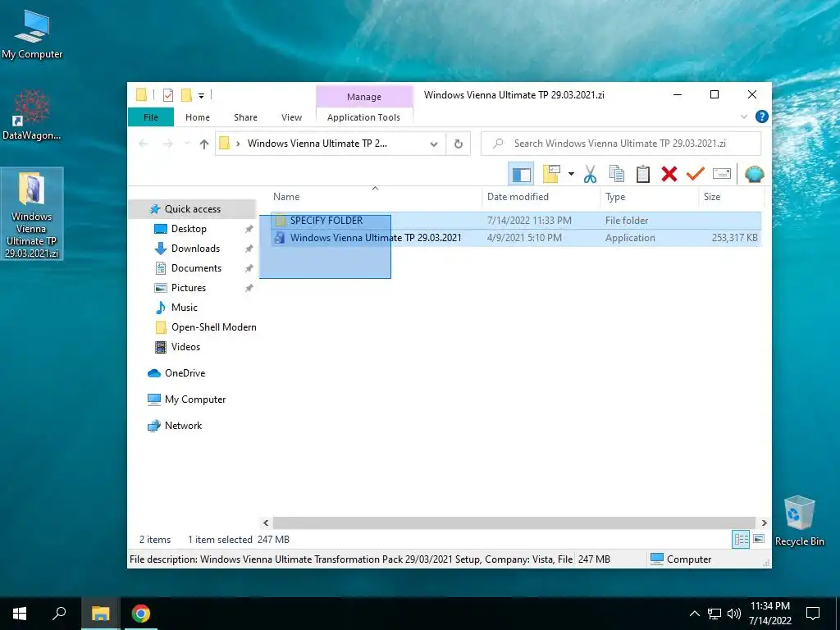Open the Share ribbon tab
840x630 pixels.
(x=245, y=117)
